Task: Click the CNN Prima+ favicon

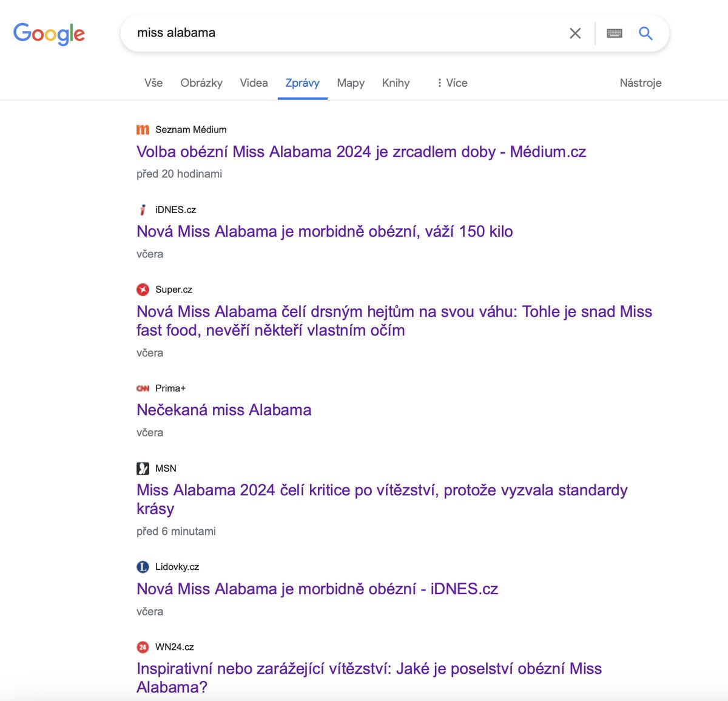Action: (x=143, y=388)
